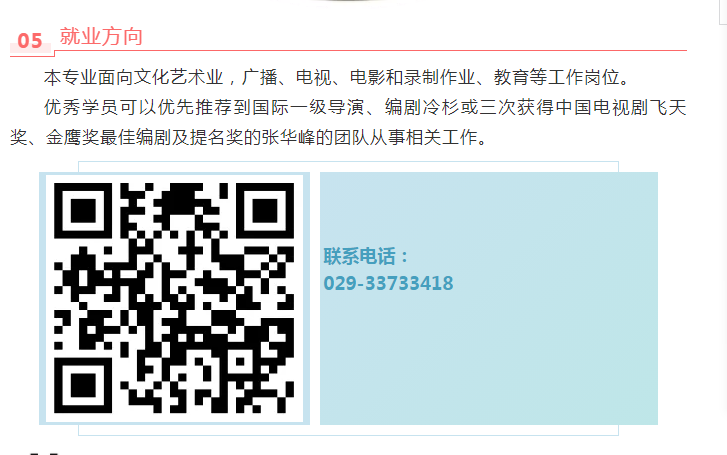Click the phone number 029-33733418
This screenshot has width=727, height=455.
388,283
